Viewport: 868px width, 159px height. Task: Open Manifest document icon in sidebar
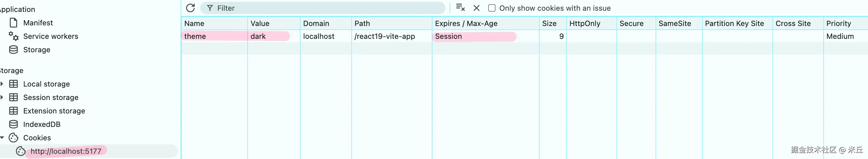pos(13,23)
